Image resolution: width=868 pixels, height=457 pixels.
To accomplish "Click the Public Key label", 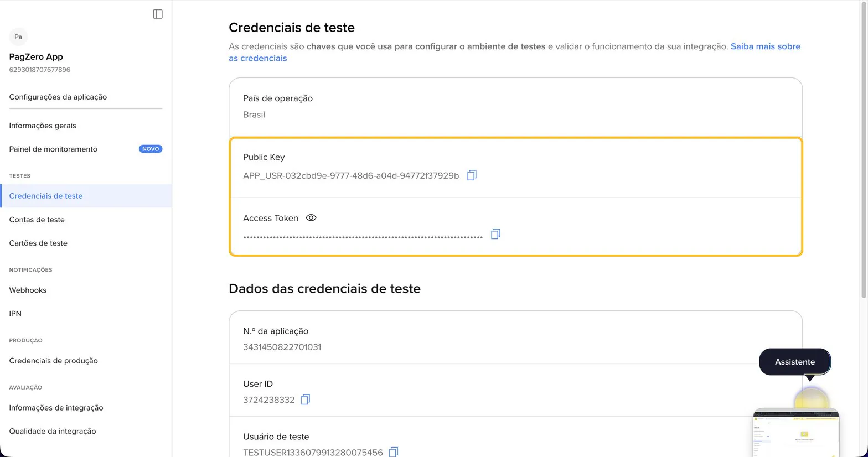I will 264,157.
